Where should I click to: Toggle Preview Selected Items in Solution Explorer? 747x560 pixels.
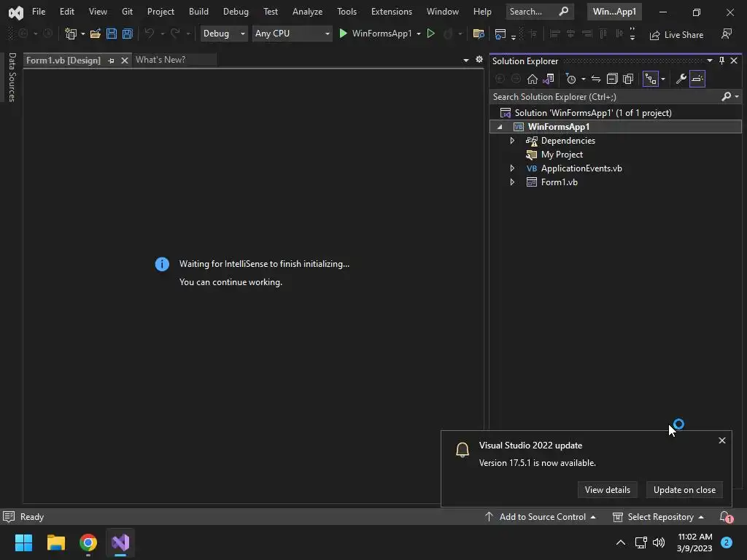(x=697, y=79)
